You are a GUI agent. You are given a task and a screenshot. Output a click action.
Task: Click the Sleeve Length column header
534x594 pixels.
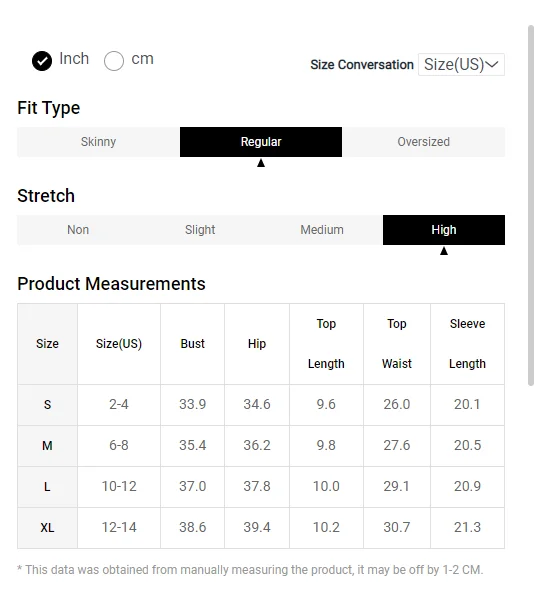467,344
